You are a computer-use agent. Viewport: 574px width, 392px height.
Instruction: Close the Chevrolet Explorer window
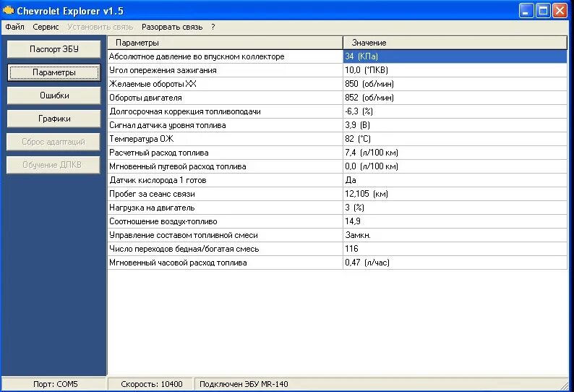point(560,11)
